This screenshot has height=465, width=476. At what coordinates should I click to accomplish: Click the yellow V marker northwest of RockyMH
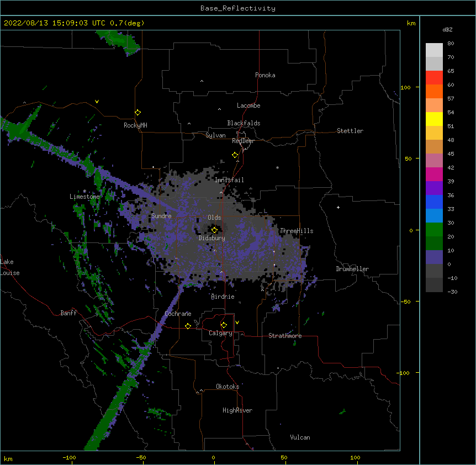[97, 102]
